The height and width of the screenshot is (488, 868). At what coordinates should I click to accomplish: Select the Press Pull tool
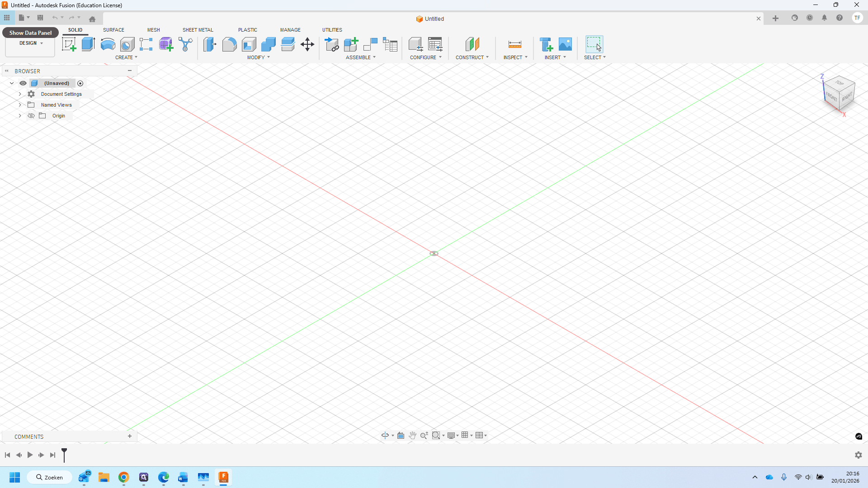pyautogui.click(x=210, y=44)
